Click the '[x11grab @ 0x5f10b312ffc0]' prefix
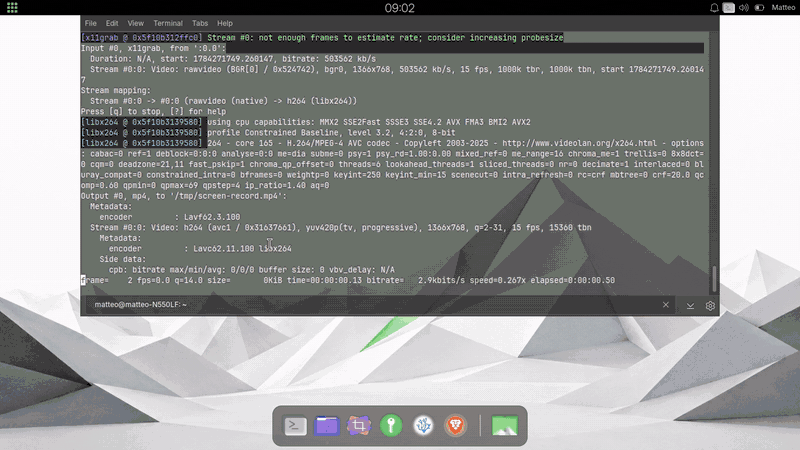800x450 pixels. click(x=142, y=38)
